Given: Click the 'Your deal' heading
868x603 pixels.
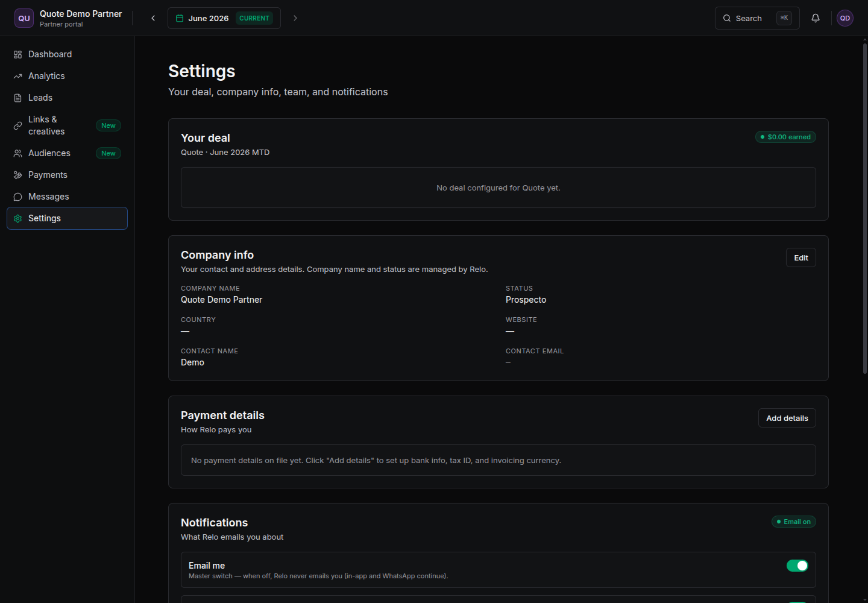Looking at the screenshot, I should tap(206, 138).
